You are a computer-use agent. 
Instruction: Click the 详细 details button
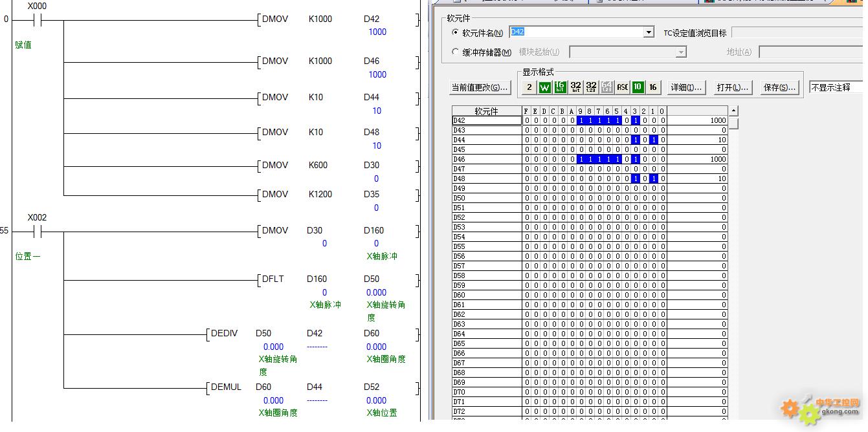(x=686, y=87)
